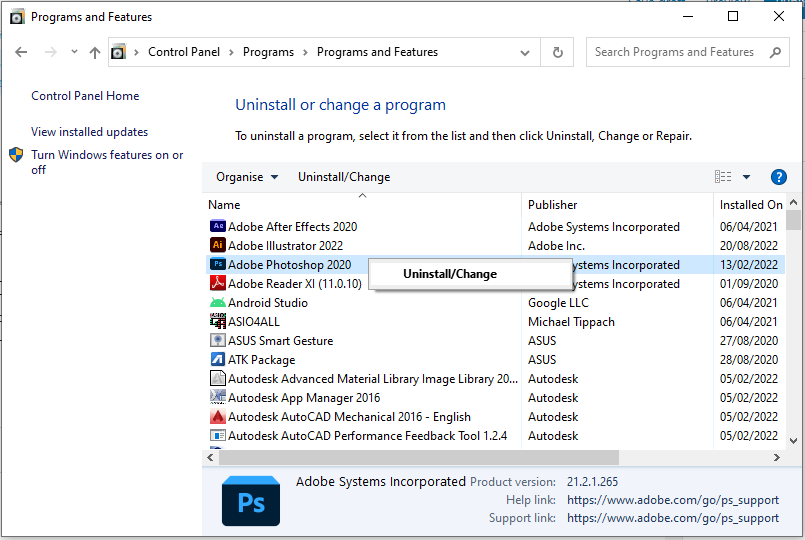Open the Organise dropdown menu
Viewport: 805px width, 540px height.
247,177
